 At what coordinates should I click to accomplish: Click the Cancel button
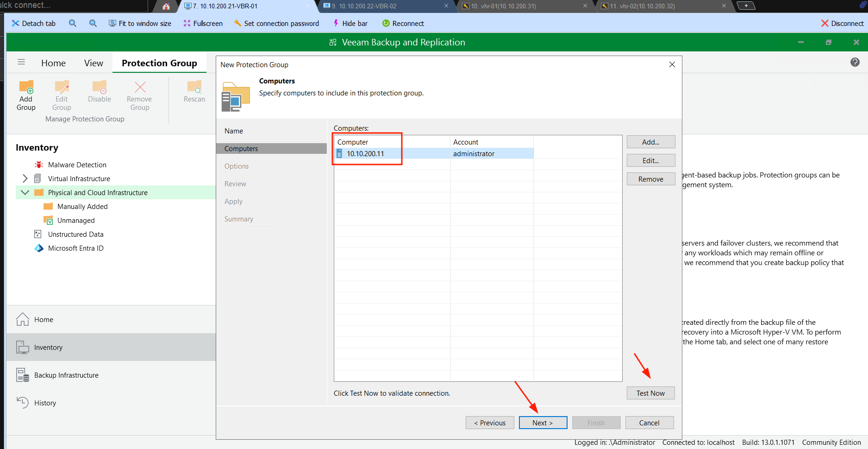tap(649, 423)
